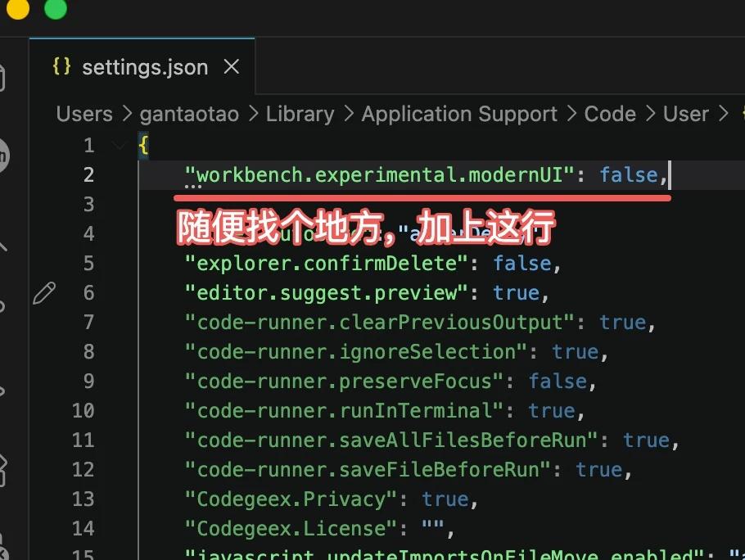The width and height of the screenshot is (745, 560).
Task: Click the true value of code-runner.clearPreviousOutput
Action: click(x=623, y=323)
